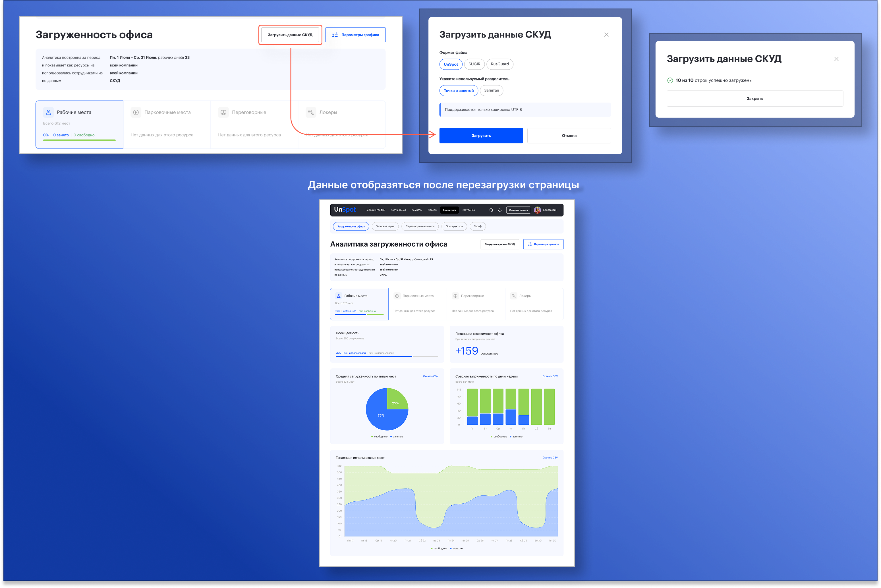The width and height of the screenshot is (881, 588).
Task: Open the Константин user menu name
Action: [550, 210]
